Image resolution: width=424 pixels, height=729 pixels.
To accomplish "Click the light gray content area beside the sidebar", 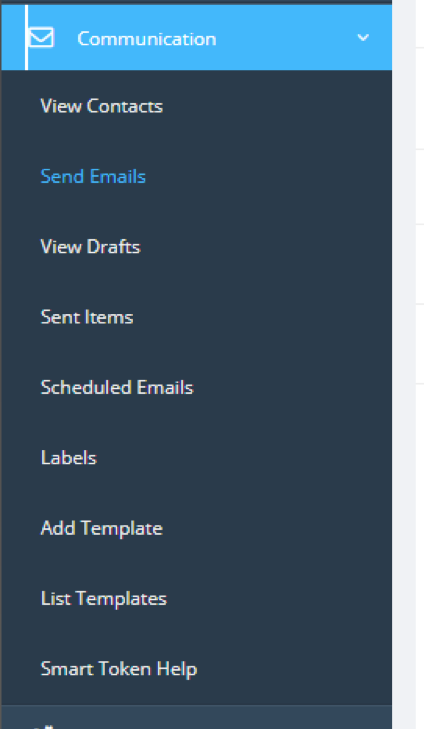I will (x=408, y=364).
